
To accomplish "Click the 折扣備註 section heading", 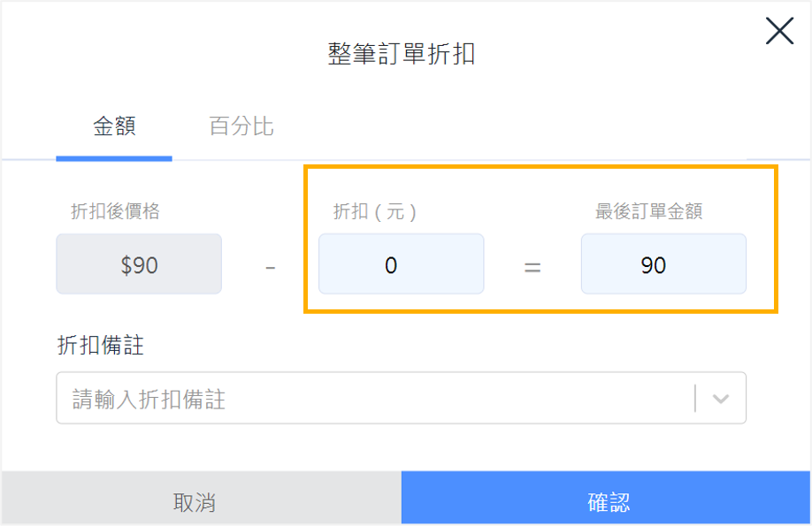I will pyautogui.click(x=101, y=346).
